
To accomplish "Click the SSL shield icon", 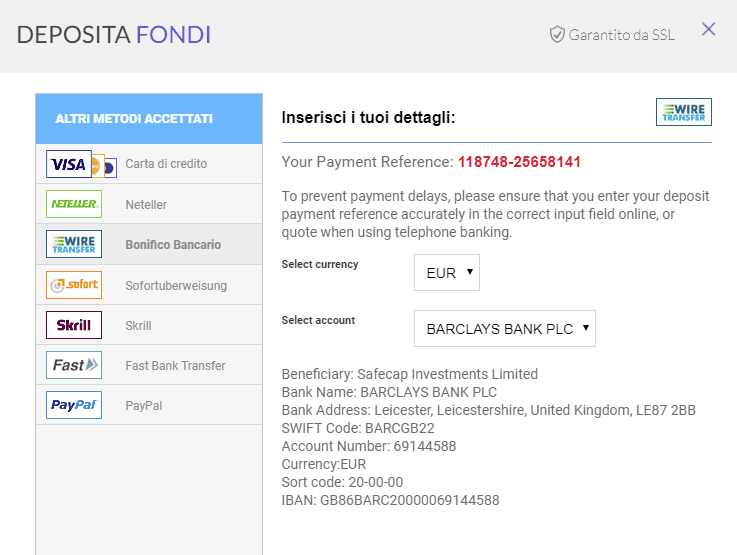I will [x=557, y=34].
